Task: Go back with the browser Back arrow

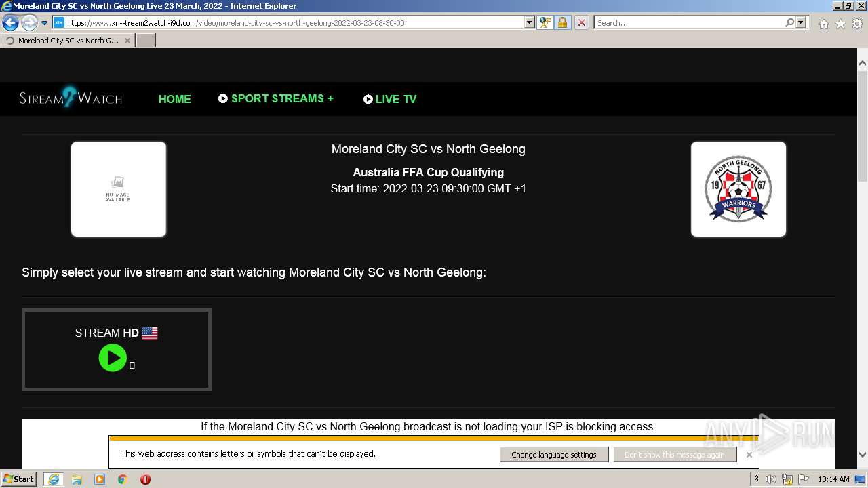Action: 10,23
